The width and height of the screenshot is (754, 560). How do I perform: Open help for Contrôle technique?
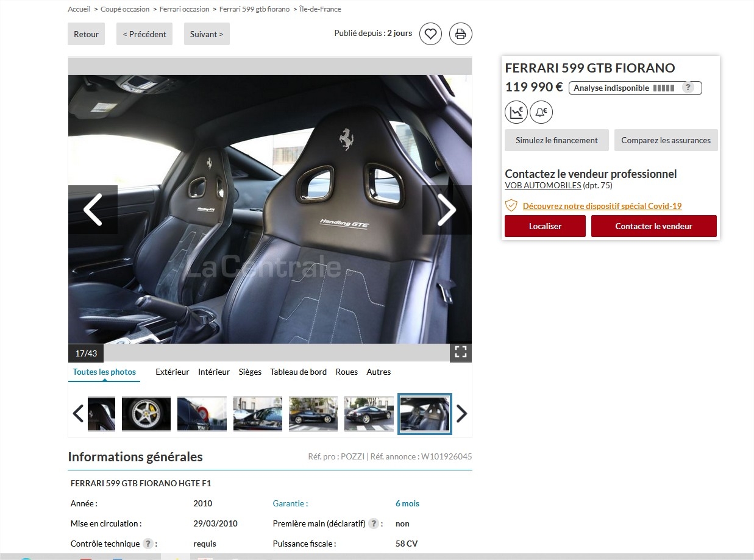coord(148,544)
